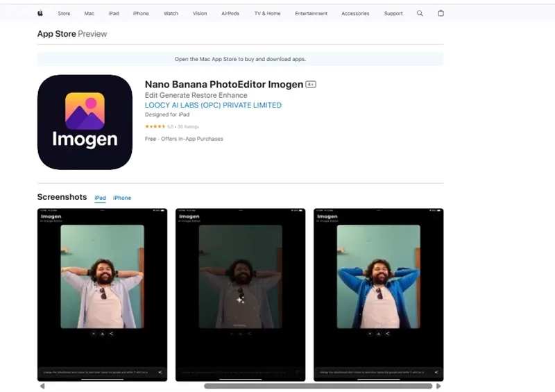Click the horizontal screenshots scrollbar thumb
Image resolution: width=555 pixels, height=392 pixels.
[x=318, y=386]
